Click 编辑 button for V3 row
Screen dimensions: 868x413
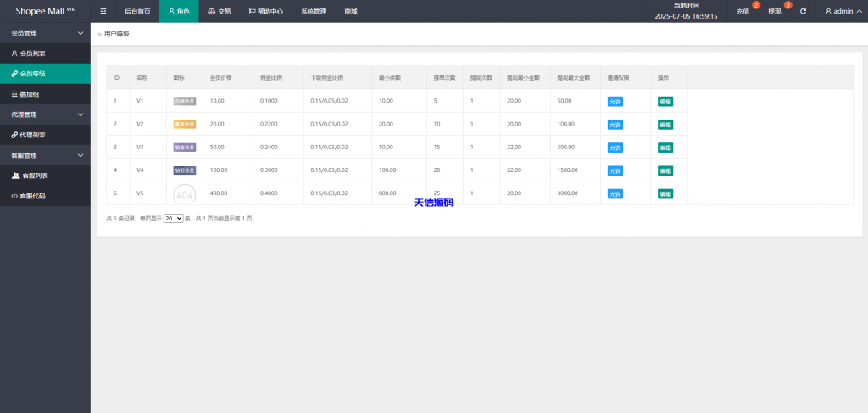(x=665, y=148)
